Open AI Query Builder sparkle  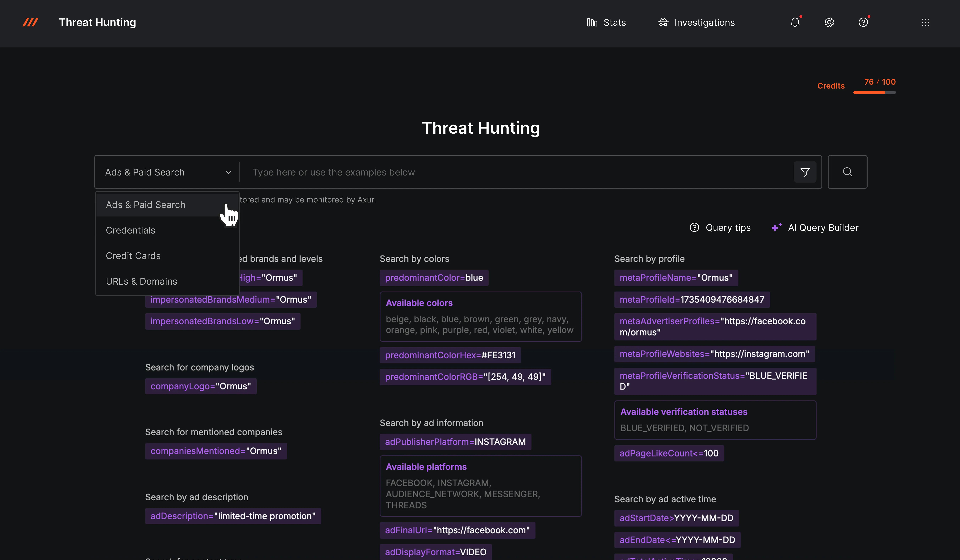(x=815, y=227)
